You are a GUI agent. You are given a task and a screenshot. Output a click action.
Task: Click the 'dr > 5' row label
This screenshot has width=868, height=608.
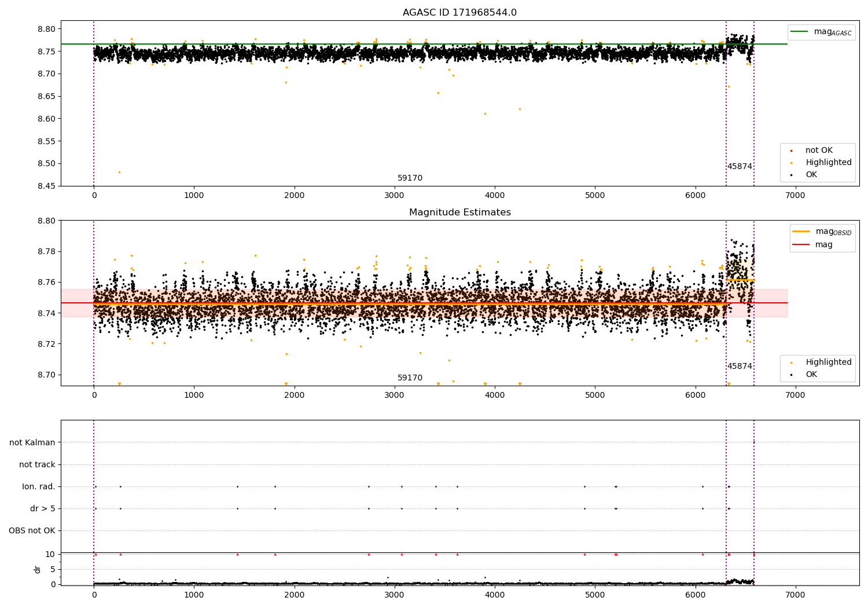tap(42, 508)
